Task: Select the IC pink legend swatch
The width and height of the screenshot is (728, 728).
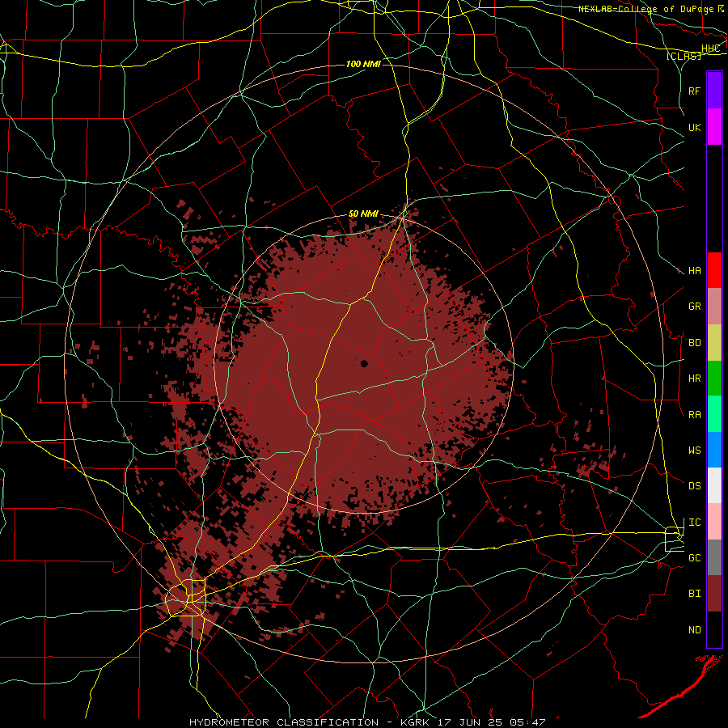Action: [x=714, y=522]
